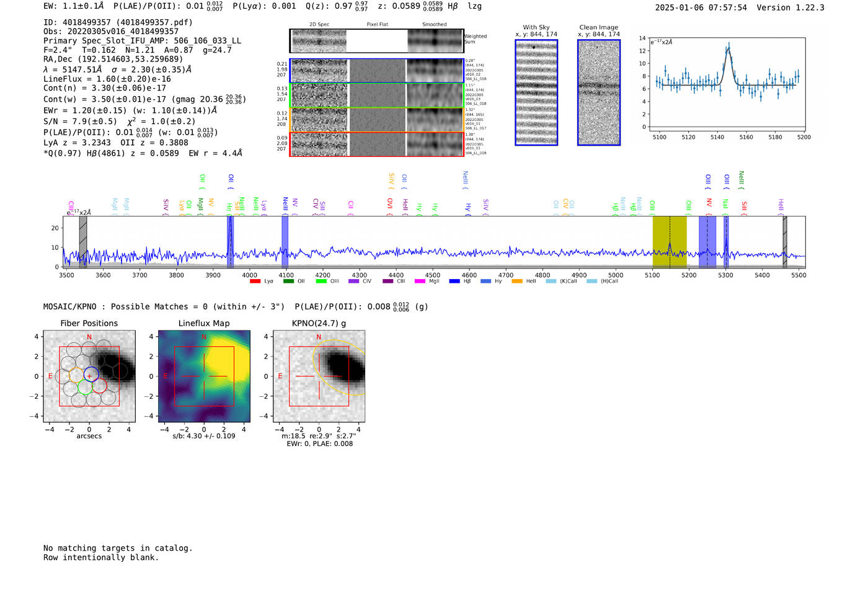
Task: Select the hatched gray band near 3550
Action: [x=83, y=242]
